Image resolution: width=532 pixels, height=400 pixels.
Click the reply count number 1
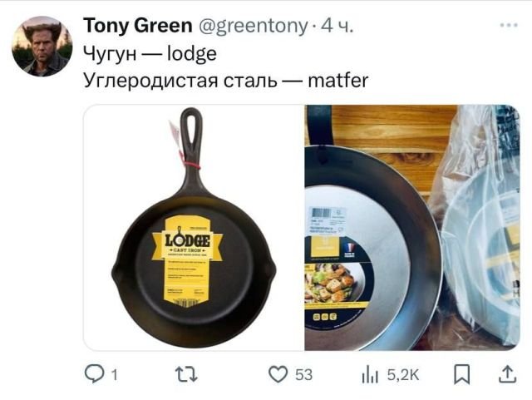pos(115,375)
